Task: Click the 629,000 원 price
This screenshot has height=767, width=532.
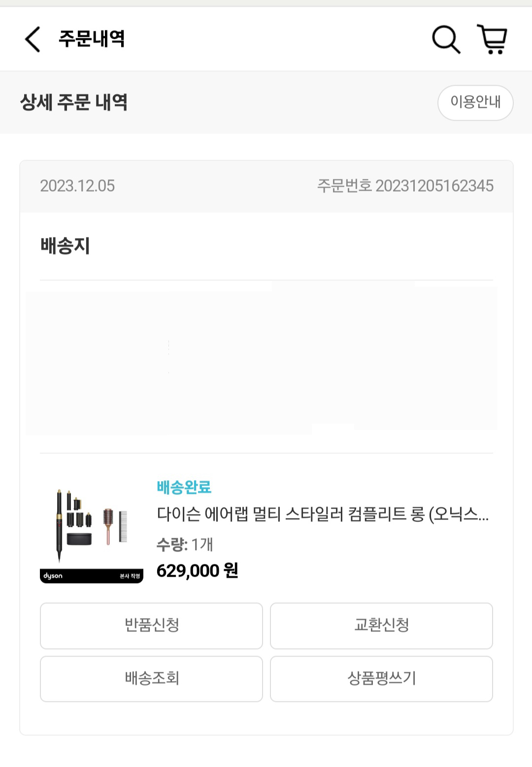Action: click(x=197, y=571)
